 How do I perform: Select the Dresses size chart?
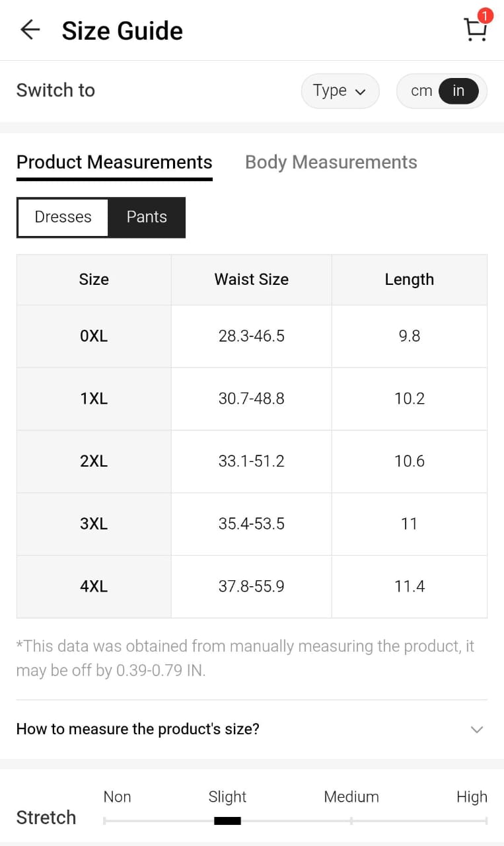[63, 217]
